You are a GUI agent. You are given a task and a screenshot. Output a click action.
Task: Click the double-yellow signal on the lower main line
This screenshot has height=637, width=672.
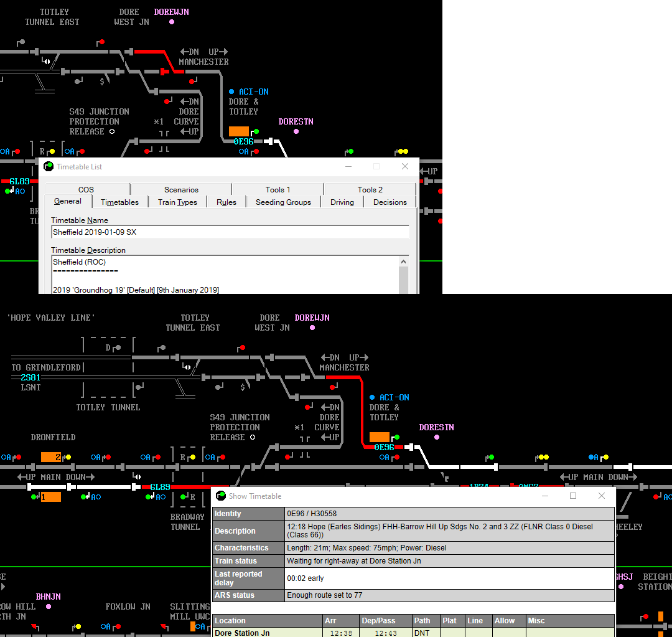point(544,457)
